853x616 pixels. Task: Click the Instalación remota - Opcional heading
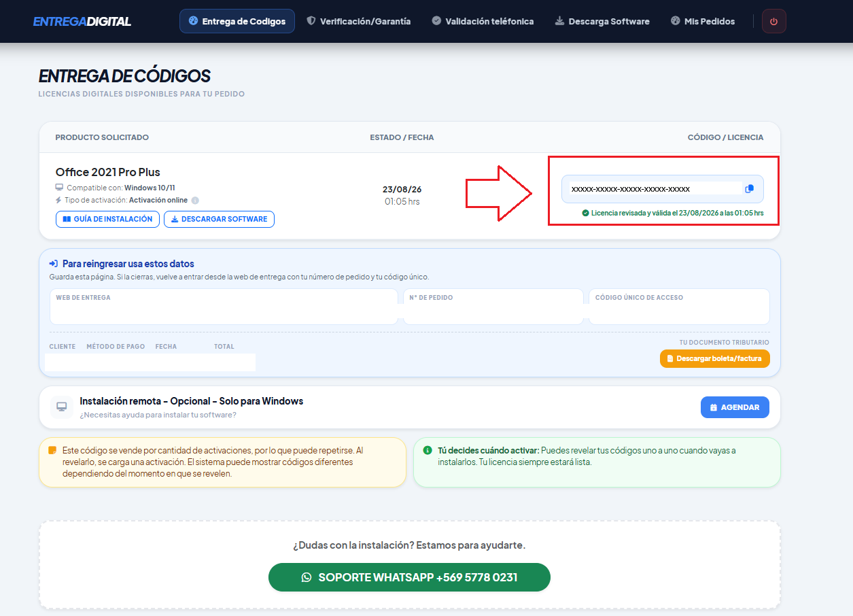point(192,401)
